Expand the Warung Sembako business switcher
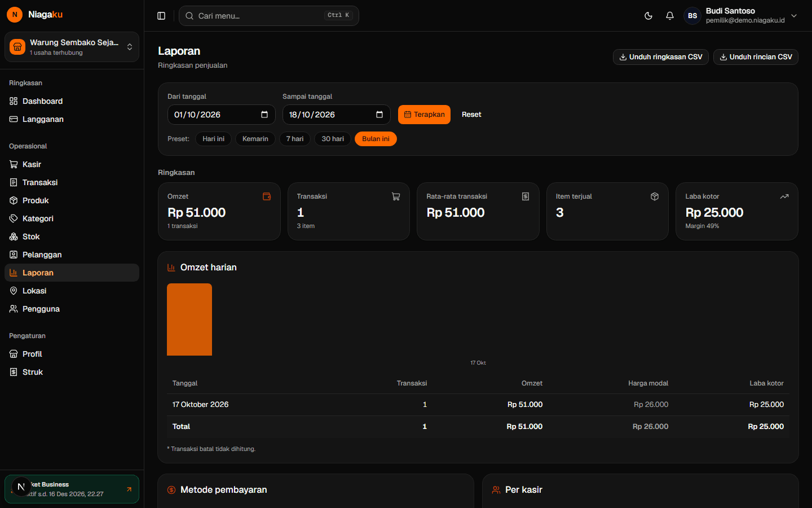The height and width of the screenshot is (508, 812). click(x=130, y=47)
